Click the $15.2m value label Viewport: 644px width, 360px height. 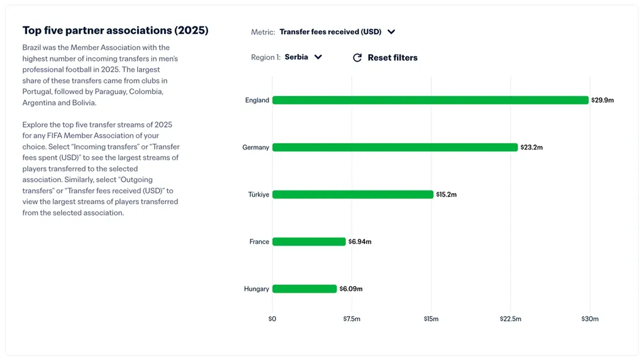point(447,195)
